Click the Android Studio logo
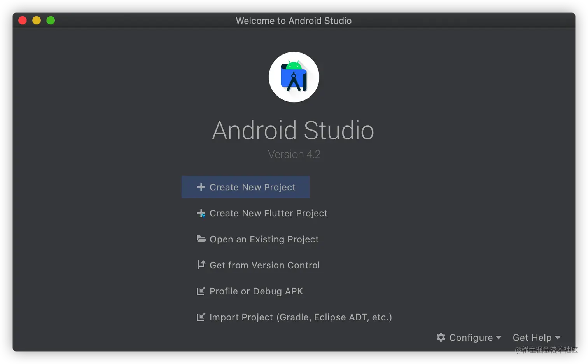Viewport: 588px width, 364px height. pos(294,77)
